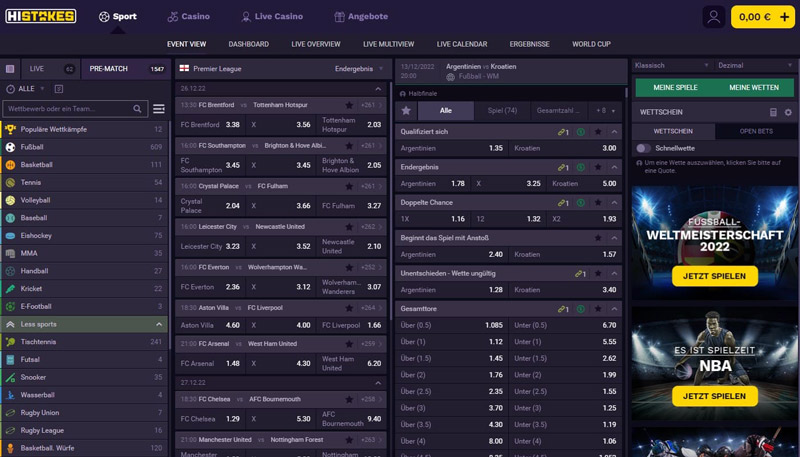800x457 pixels.
Task: Bet on Über (2.5) at 2.35
Action: [452, 392]
